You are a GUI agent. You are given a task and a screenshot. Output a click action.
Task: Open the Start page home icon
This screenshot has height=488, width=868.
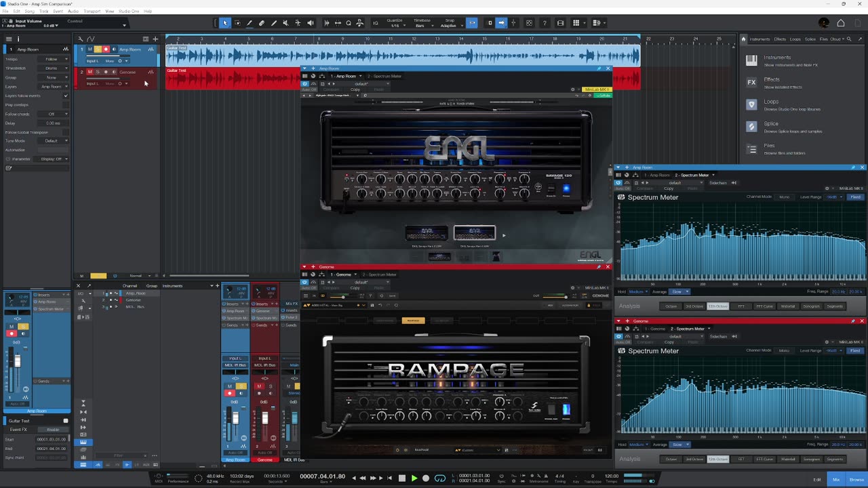click(841, 23)
